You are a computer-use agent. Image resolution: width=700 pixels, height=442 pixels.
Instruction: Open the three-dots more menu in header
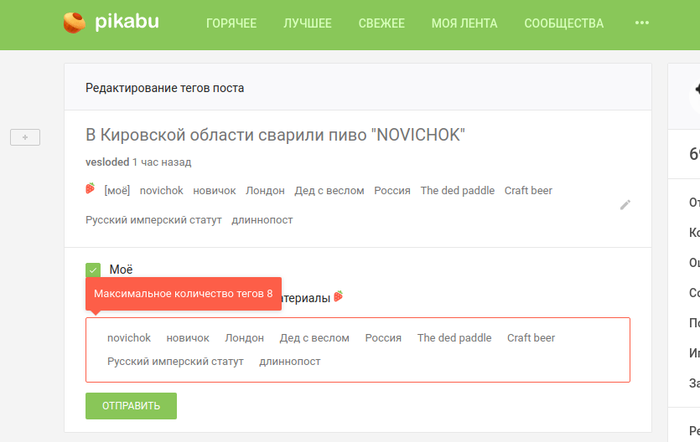coord(642,23)
